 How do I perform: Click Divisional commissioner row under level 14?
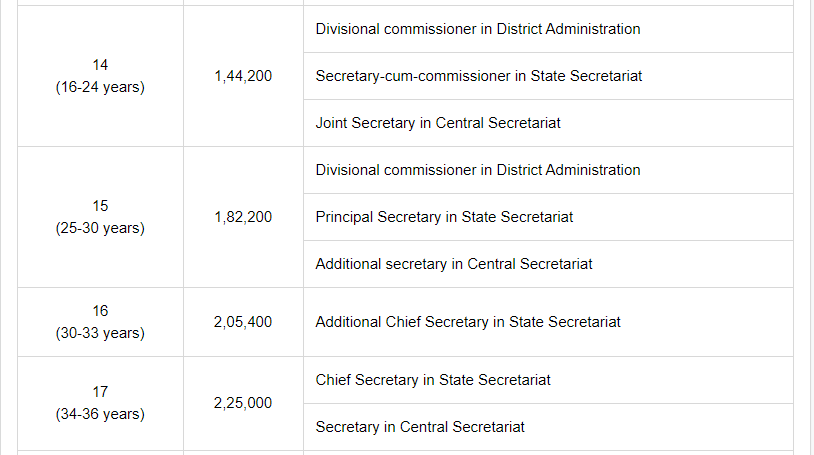pyautogui.click(x=548, y=29)
